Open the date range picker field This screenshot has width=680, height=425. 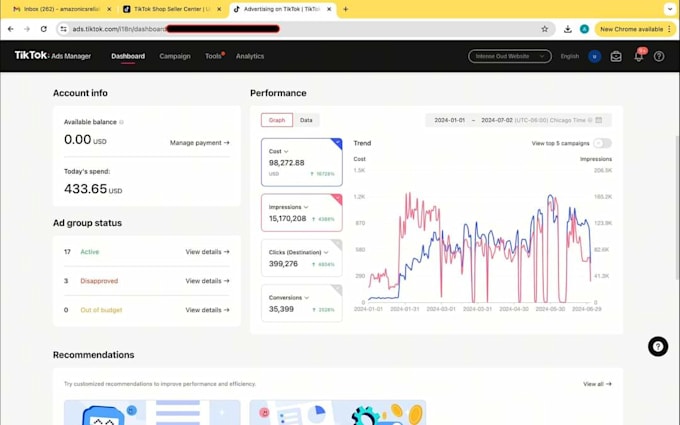(518, 120)
